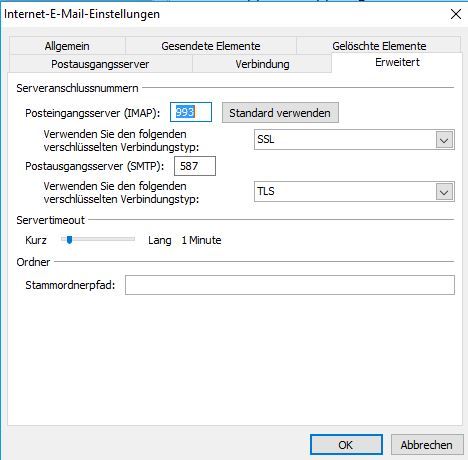The width and height of the screenshot is (468, 460).
Task: Click the Abbrechen button
Action: click(x=427, y=445)
